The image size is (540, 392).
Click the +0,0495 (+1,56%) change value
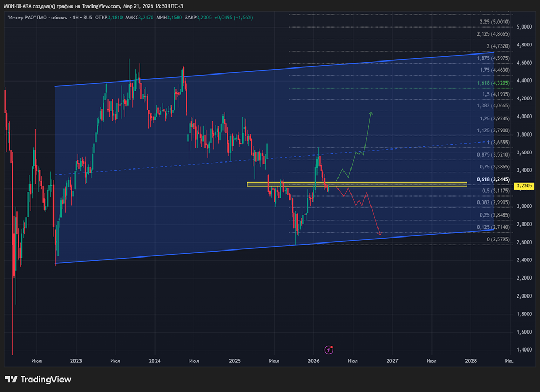click(233, 18)
